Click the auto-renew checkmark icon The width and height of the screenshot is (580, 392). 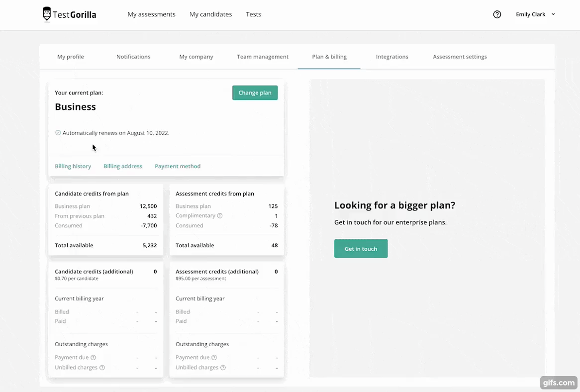point(58,133)
